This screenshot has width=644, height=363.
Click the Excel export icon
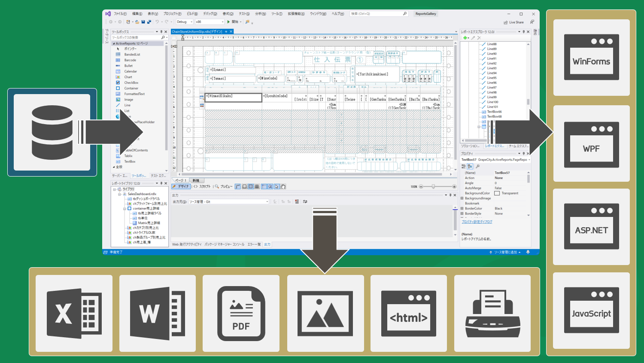(74, 314)
